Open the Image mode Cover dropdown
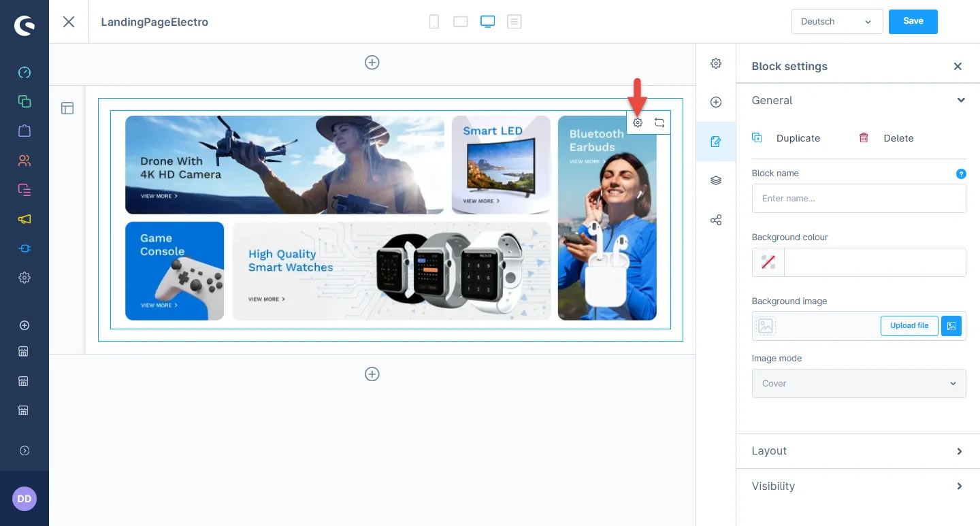 [858, 384]
